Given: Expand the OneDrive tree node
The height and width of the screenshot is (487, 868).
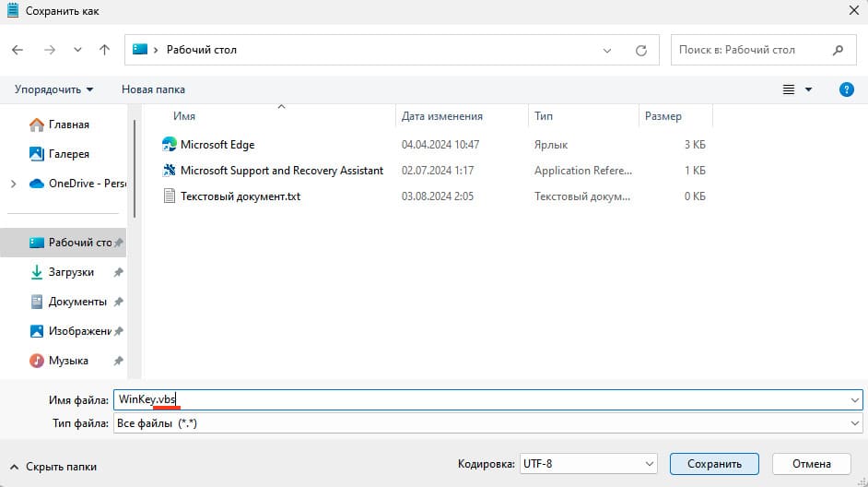Looking at the screenshot, I should tap(13, 184).
